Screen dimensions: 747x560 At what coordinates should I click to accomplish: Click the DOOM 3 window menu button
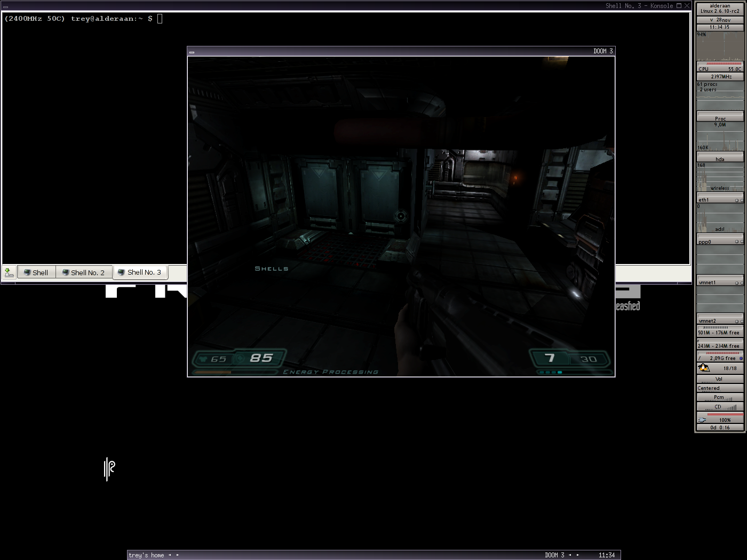pyautogui.click(x=192, y=52)
